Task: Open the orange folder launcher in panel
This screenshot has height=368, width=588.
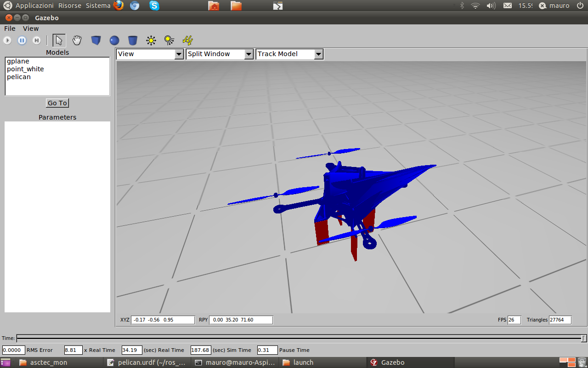Action: (x=236, y=6)
